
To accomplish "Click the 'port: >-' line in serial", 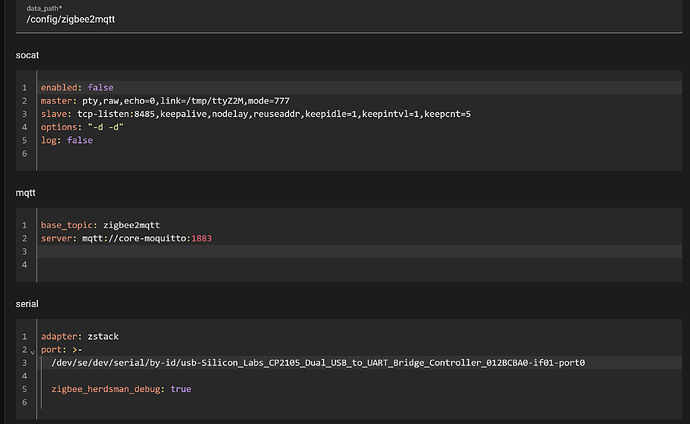I will [x=62, y=351].
